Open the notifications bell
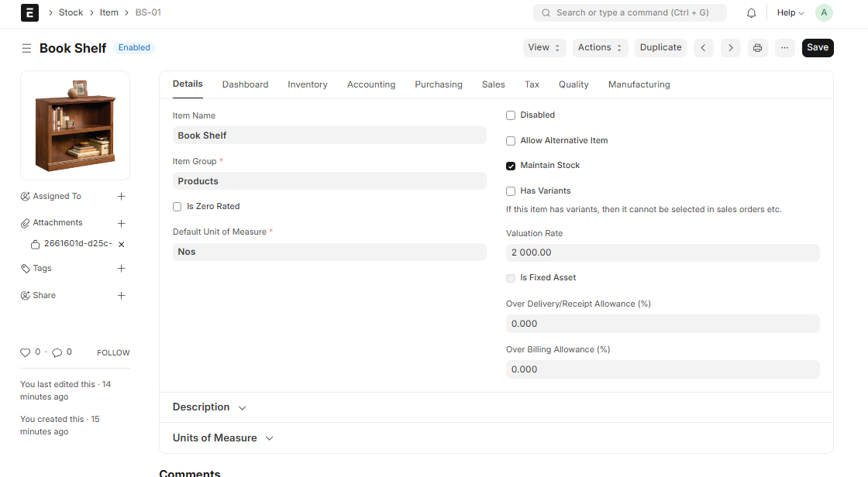Image resolution: width=868 pixels, height=477 pixels. coord(751,12)
